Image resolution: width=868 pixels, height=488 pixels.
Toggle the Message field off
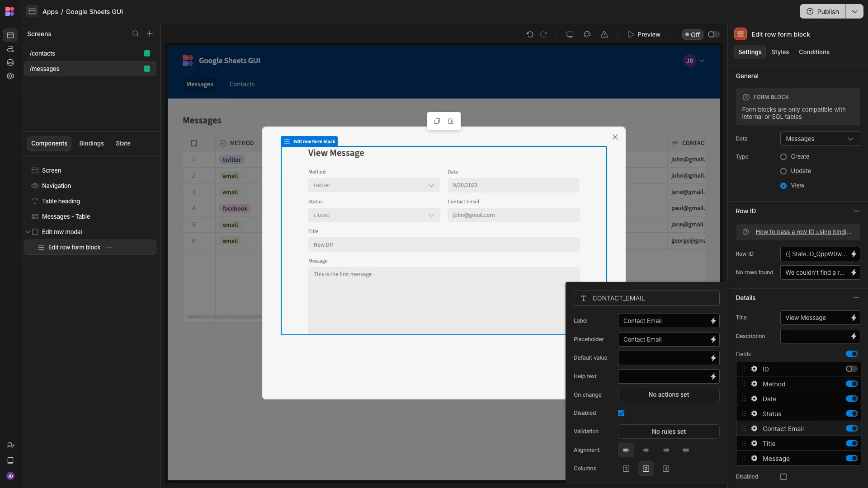[852, 459]
